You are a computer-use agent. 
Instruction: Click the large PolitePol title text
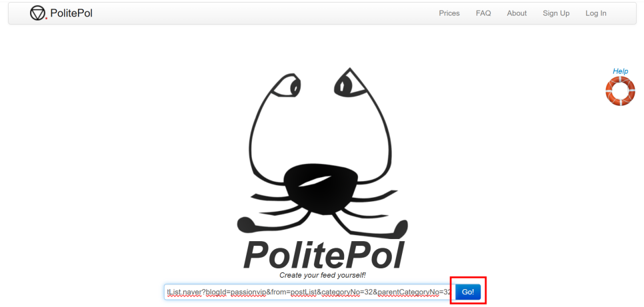point(324,254)
